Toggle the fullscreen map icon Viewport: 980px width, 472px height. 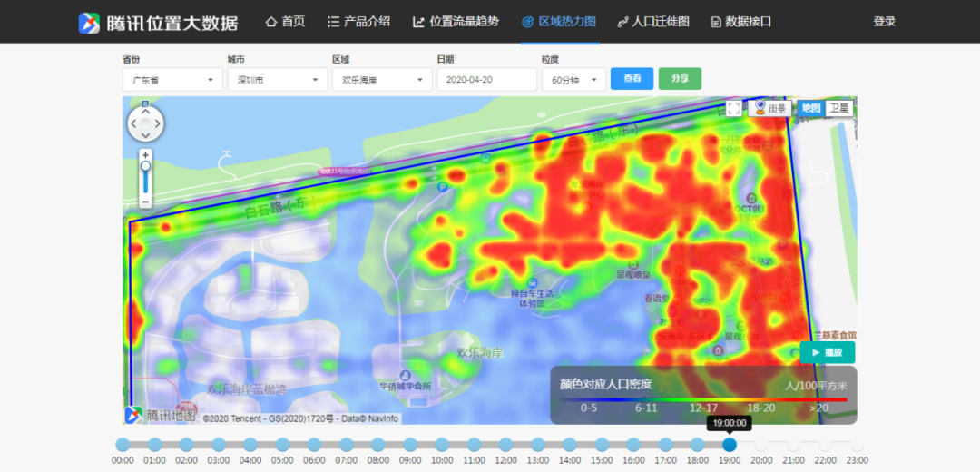click(x=734, y=108)
